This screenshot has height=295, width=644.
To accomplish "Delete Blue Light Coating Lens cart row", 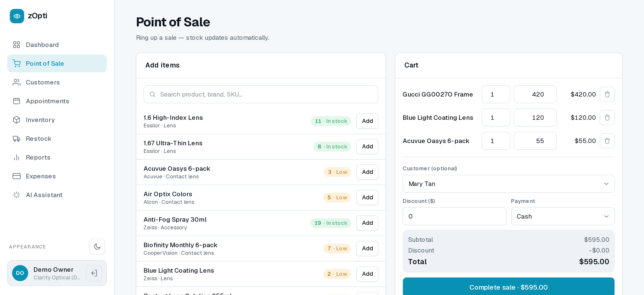I will (607, 117).
